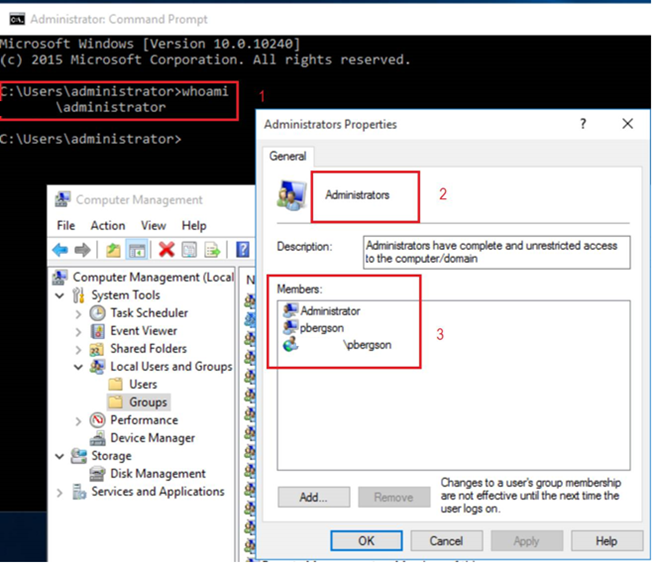Open the View menu

pyautogui.click(x=153, y=226)
